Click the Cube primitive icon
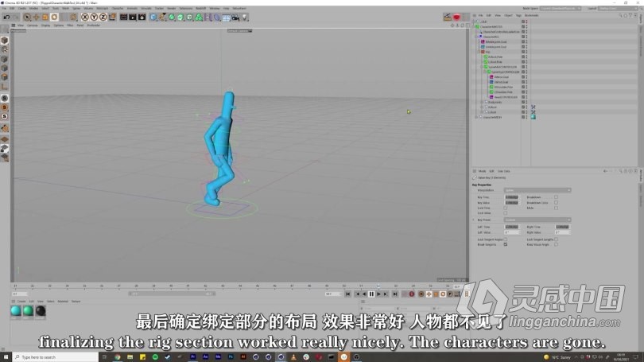Screen dimensions: 644x362 click(153, 18)
